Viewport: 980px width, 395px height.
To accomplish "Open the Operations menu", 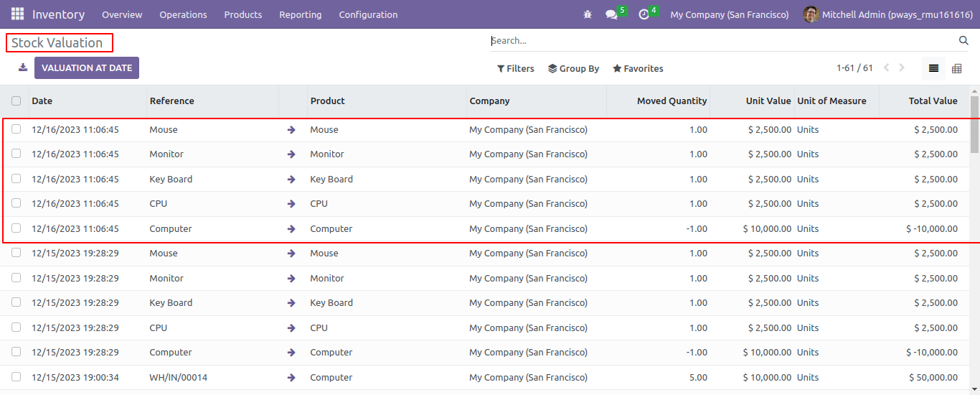I will click(x=183, y=14).
